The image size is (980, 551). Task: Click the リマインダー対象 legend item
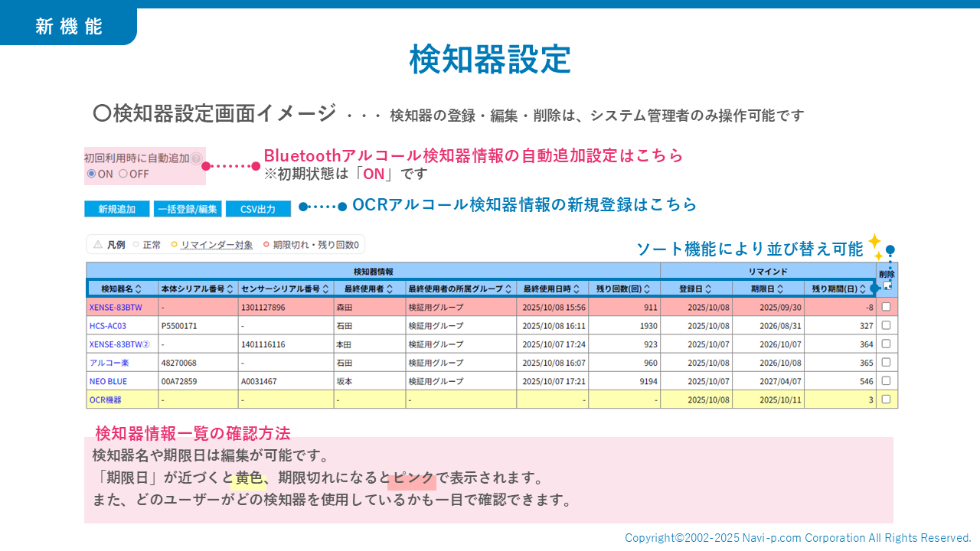[x=216, y=245]
